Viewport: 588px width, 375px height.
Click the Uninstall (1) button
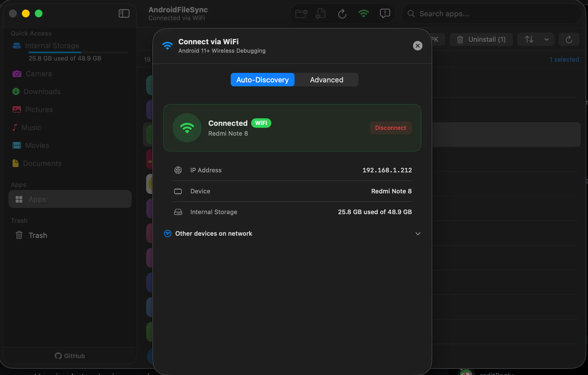(x=481, y=40)
